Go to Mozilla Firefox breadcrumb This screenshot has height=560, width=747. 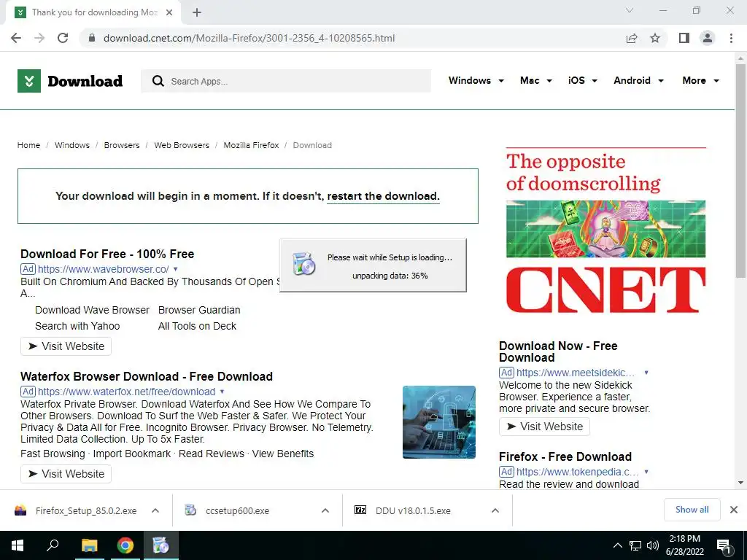click(251, 145)
